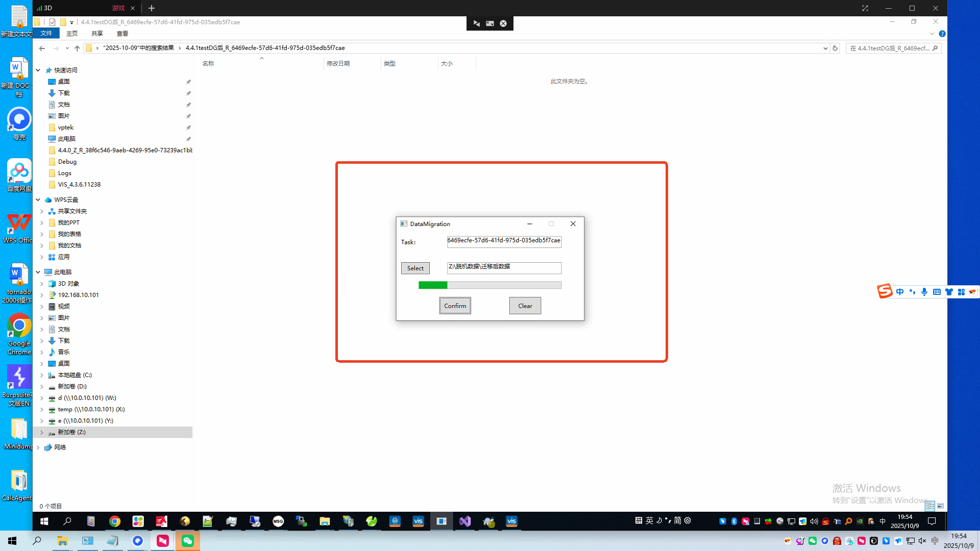Image resolution: width=980 pixels, height=551 pixels.
Task: Refresh the current folder view
Action: coord(835,48)
